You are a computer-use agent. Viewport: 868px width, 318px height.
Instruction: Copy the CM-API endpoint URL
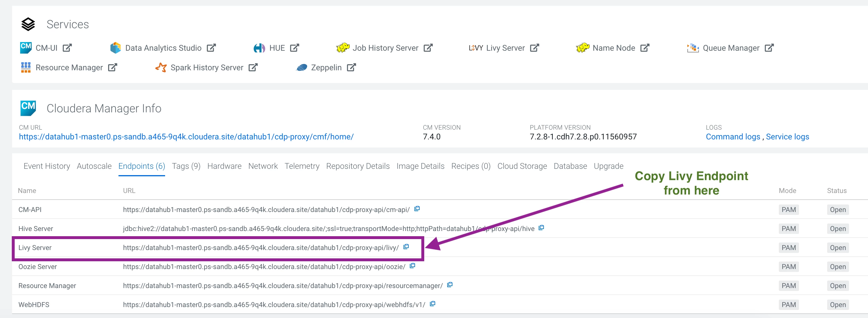pyautogui.click(x=417, y=209)
